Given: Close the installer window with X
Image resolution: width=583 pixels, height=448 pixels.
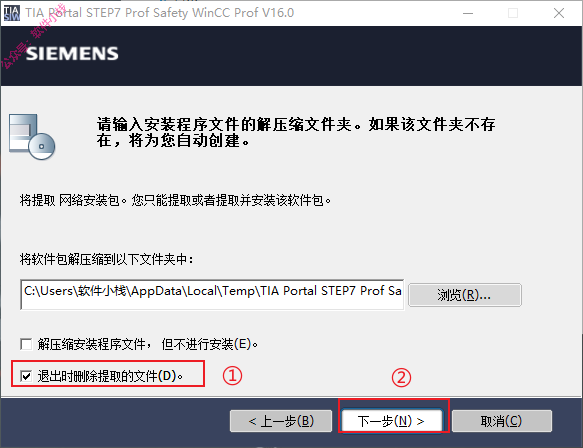Looking at the screenshot, I should coord(559,13).
